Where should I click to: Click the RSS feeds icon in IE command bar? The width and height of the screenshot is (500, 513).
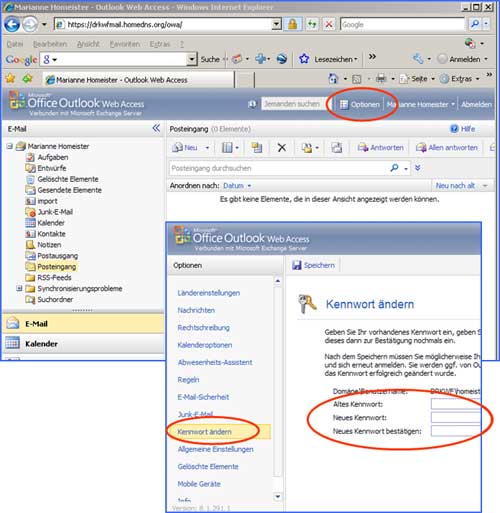coord(357,79)
